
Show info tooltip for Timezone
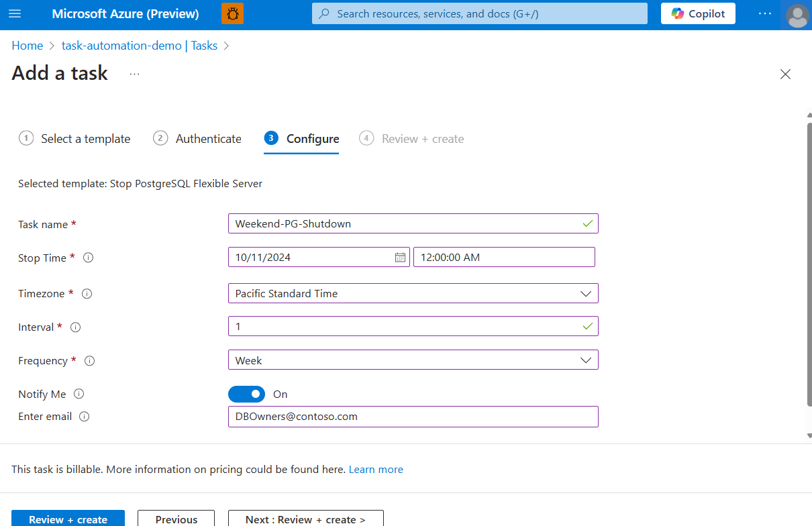tap(87, 294)
